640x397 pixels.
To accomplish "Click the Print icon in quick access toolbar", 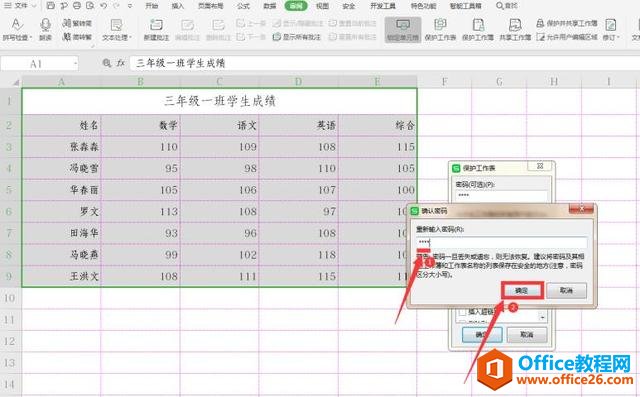I will (x=77, y=6).
